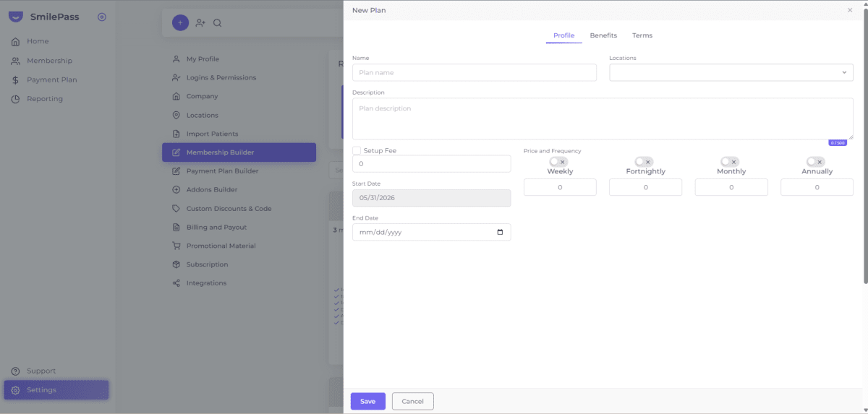The width and height of the screenshot is (868, 414).
Task: Switch to the Profile tab
Action: (x=564, y=35)
